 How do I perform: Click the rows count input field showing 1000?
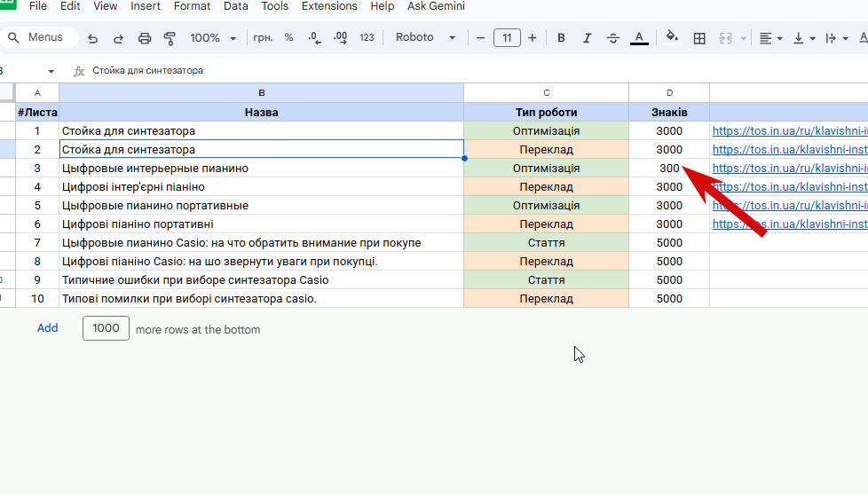106,328
